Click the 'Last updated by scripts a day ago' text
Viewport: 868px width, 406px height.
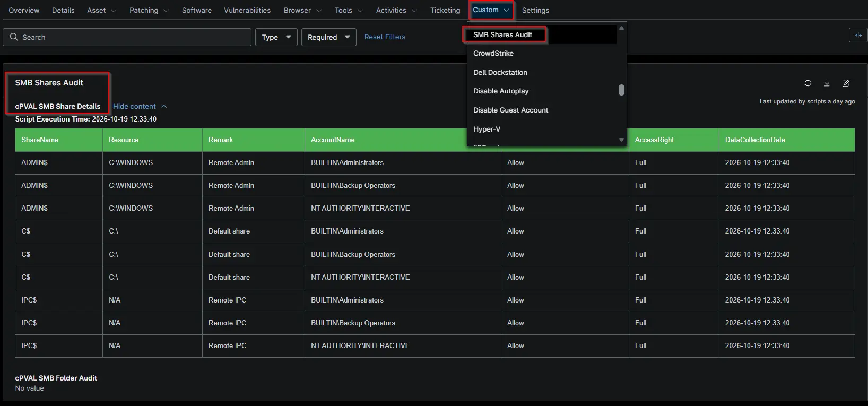tap(807, 101)
